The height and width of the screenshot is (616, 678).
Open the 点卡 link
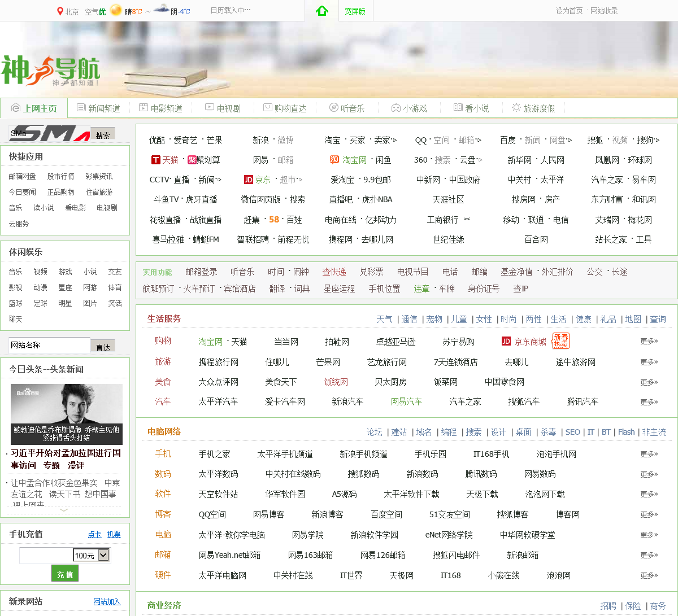click(94, 534)
